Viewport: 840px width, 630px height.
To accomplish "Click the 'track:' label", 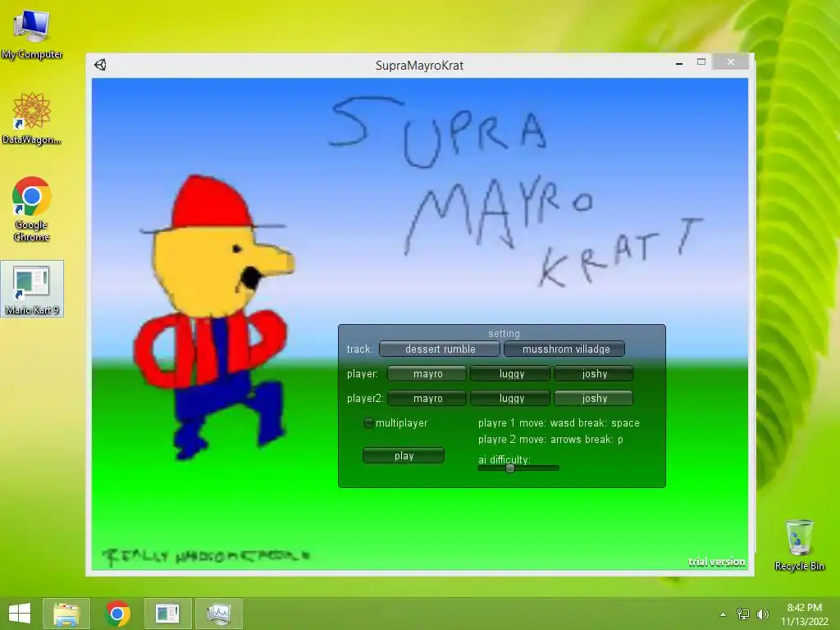I will tap(359, 349).
